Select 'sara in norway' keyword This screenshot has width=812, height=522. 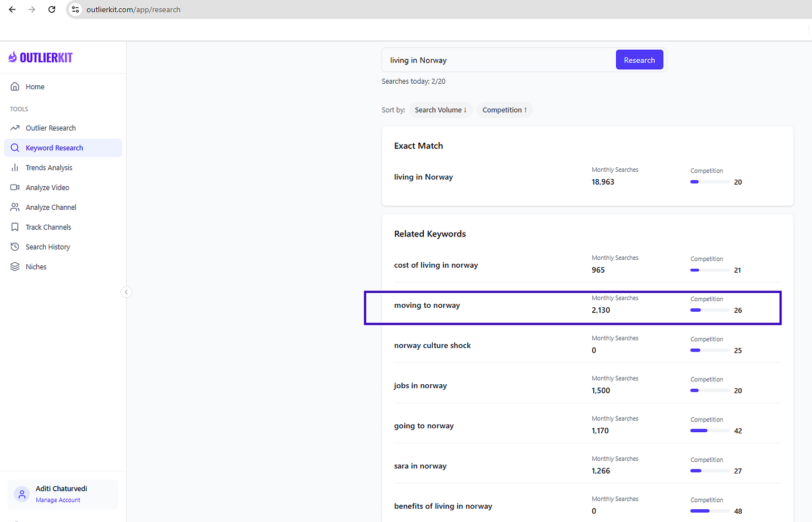(420, 466)
